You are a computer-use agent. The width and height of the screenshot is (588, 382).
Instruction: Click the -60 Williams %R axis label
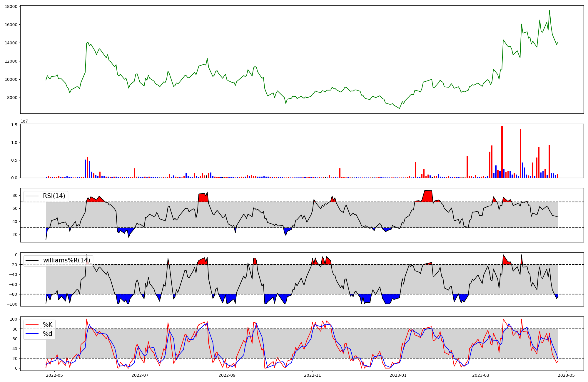pos(14,284)
